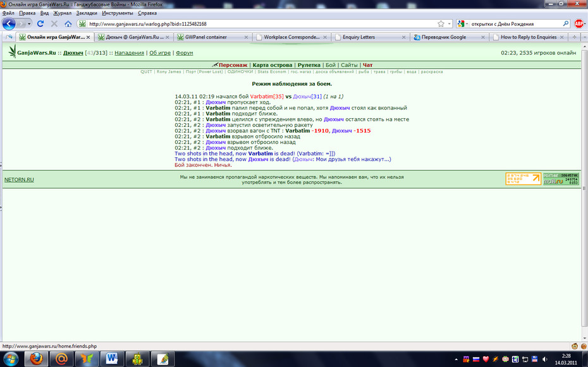Viewport: 588px width, 367px height.
Task: Click the system volume speaker icon
Action: pos(545,359)
